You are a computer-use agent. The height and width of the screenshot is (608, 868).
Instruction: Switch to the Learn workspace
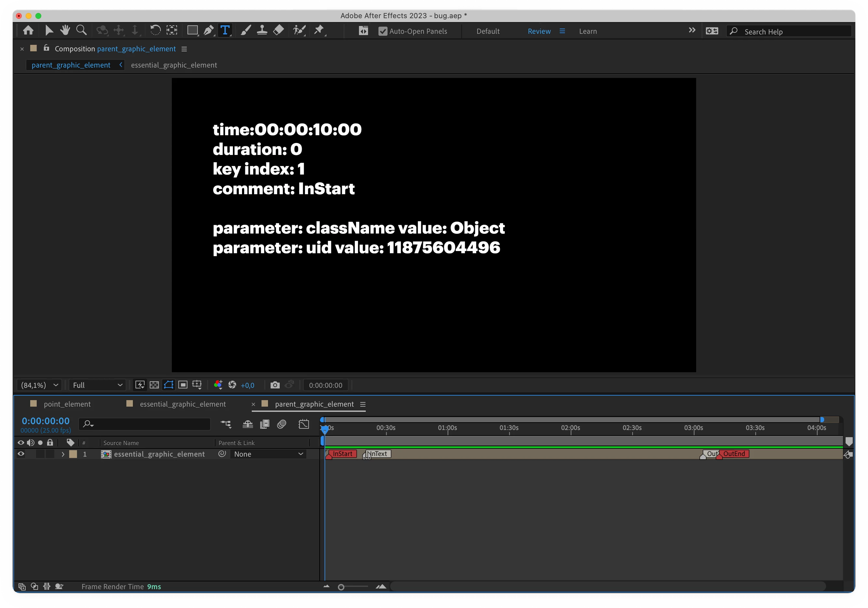[587, 32]
